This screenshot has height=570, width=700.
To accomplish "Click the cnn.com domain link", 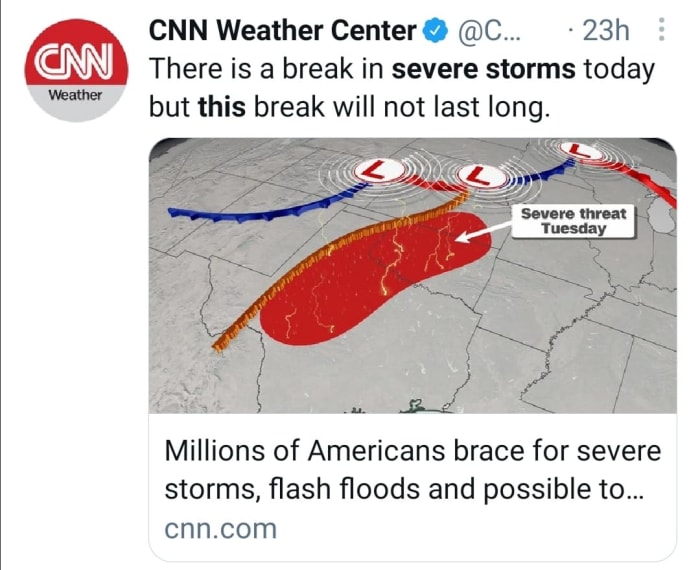I will click(220, 529).
